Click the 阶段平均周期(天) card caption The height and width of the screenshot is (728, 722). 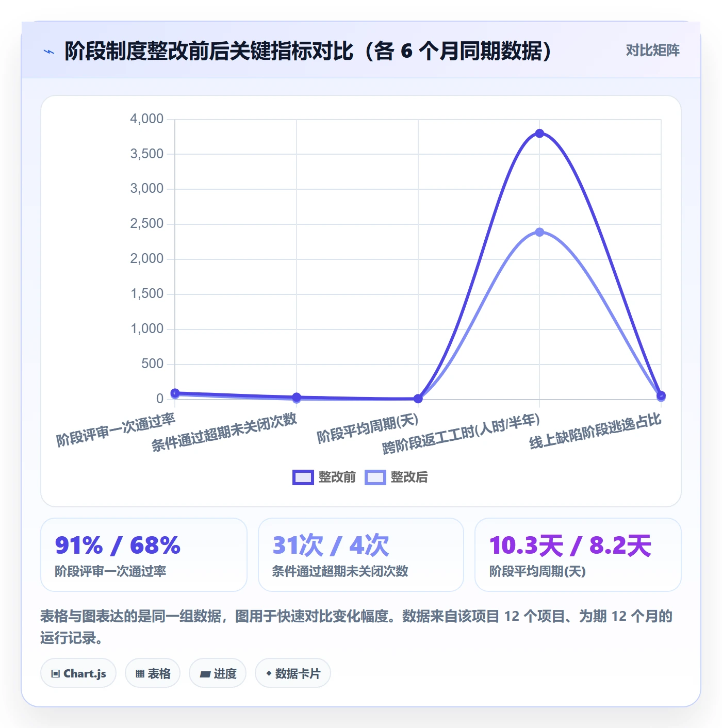coord(537,571)
